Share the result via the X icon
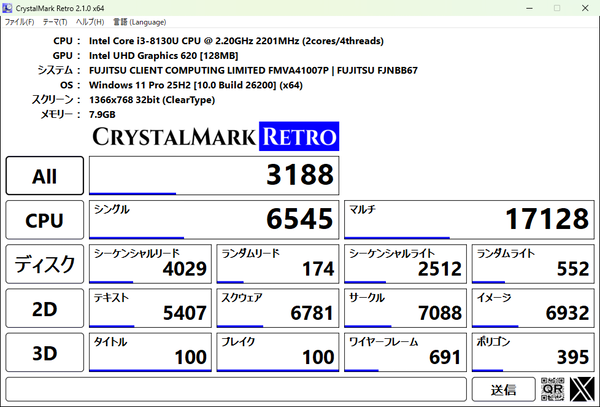 tap(582, 389)
